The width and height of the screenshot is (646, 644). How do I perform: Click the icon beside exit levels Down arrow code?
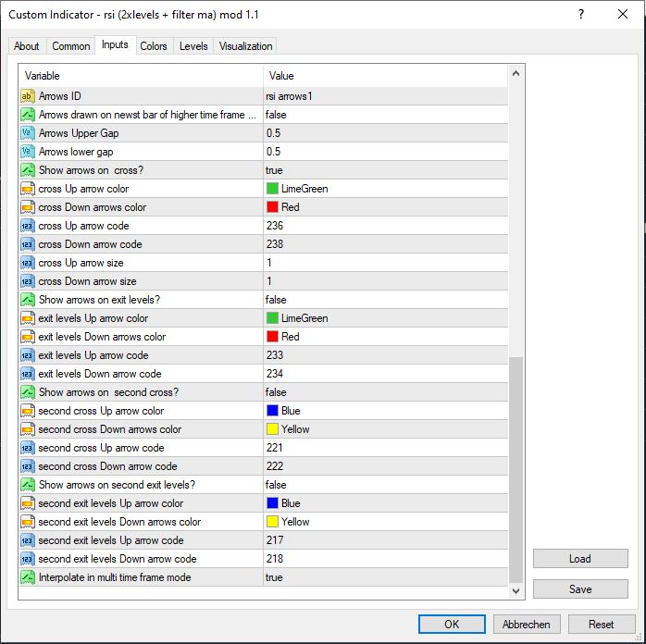click(28, 374)
